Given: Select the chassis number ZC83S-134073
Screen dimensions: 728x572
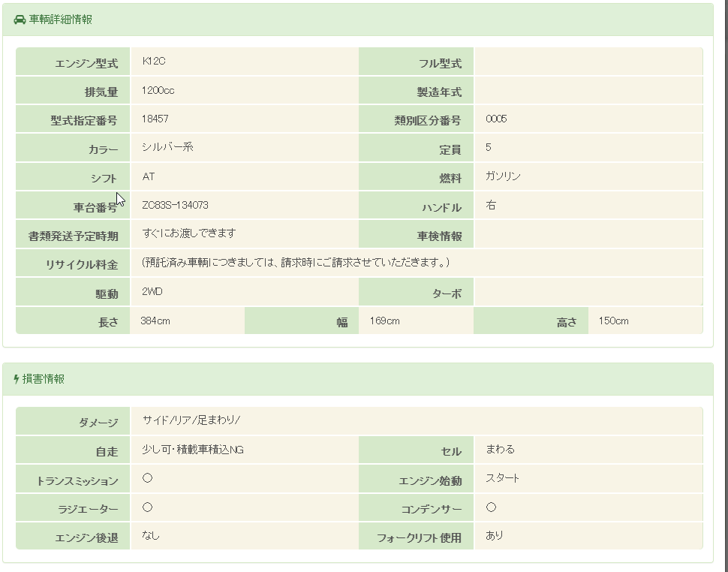Looking at the screenshot, I should point(175,206).
